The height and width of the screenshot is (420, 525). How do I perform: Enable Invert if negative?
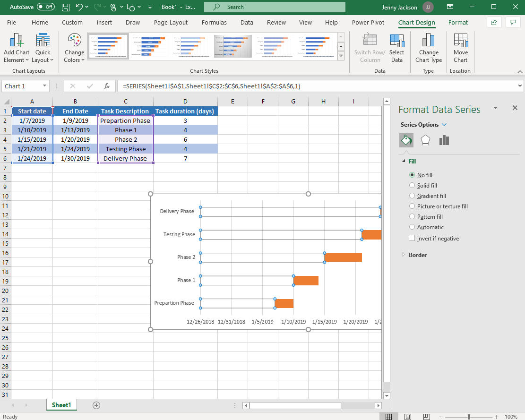coord(412,238)
